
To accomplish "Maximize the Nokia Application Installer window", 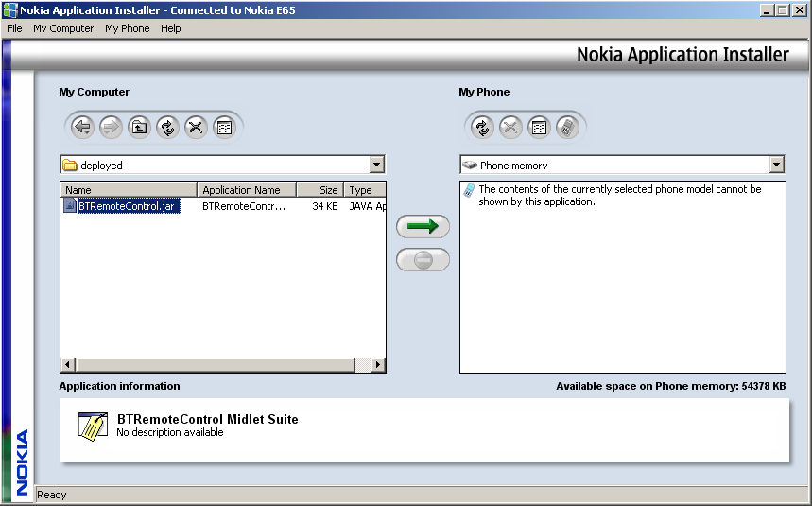I will pyautogui.click(x=782, y=9).
